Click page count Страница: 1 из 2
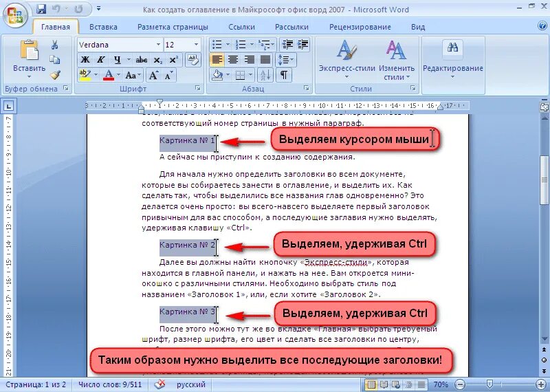 36,384
